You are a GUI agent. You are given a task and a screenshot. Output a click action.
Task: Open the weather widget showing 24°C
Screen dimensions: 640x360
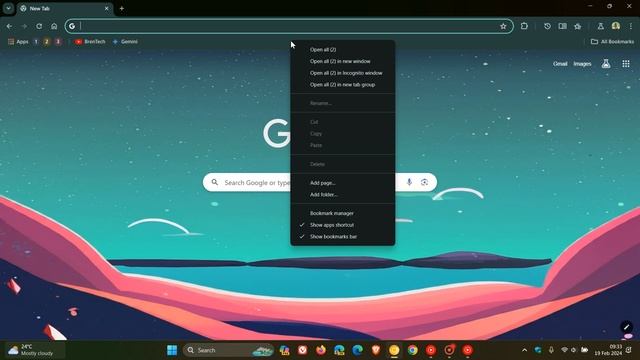tap(35, 350)
